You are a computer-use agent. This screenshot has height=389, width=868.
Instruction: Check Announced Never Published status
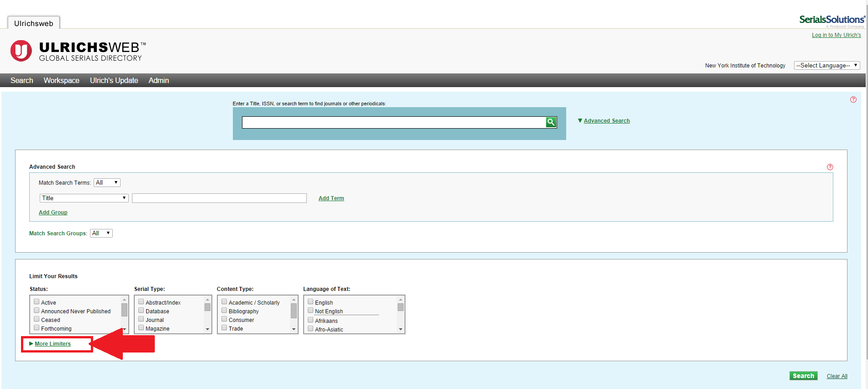point(37,310)
